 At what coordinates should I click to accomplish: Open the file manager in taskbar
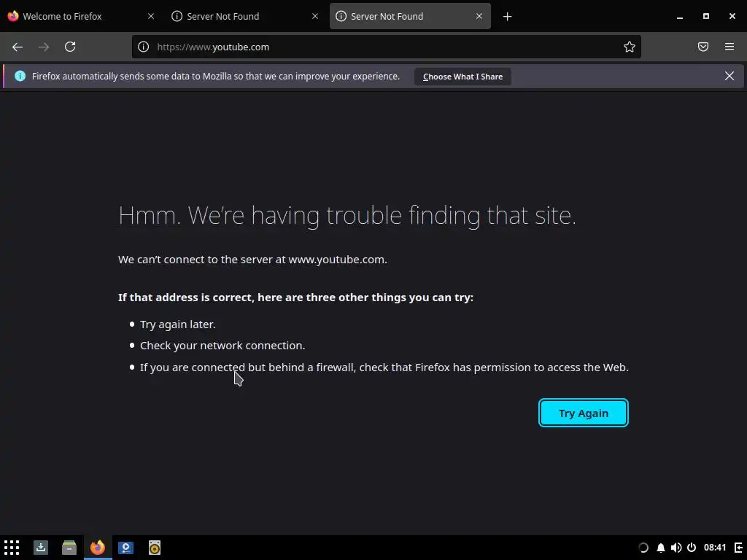pos(69,548)
